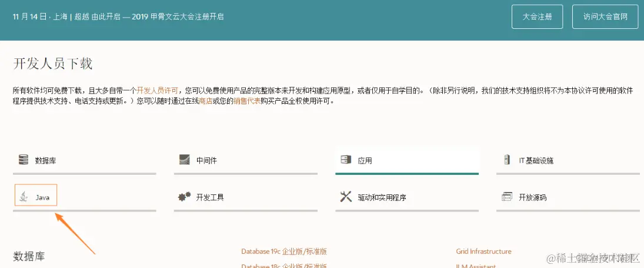
Task: Click the 数据库 section heading at bottom
Action: tap(29, 256)
